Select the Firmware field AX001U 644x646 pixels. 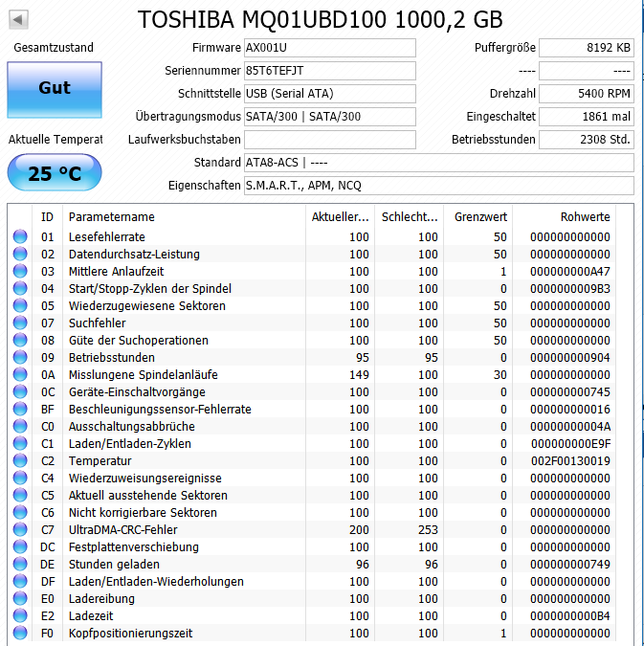click(x=329, y=48)
